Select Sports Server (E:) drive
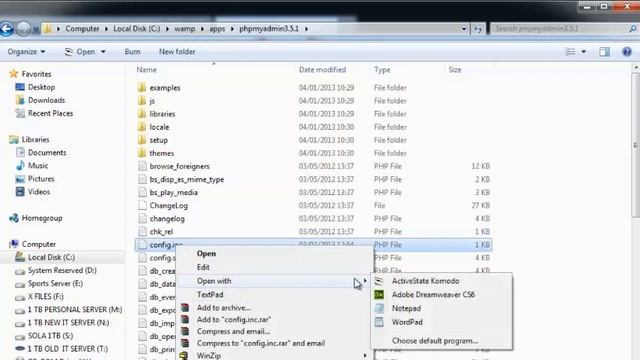 coord(55,283)
